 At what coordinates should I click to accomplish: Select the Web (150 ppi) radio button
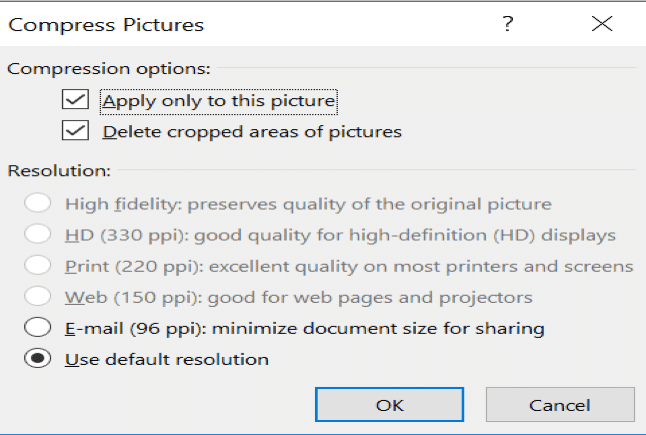(37, 296)
